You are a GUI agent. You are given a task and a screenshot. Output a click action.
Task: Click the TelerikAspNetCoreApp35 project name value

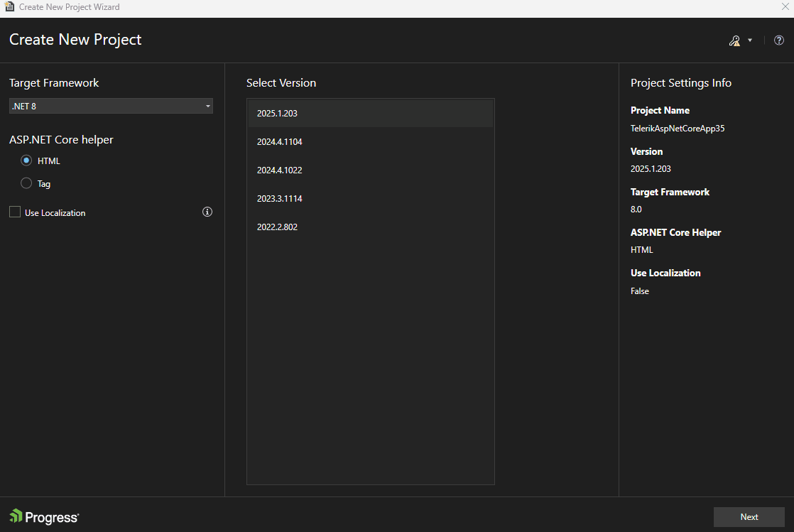[x=677, y=129]
